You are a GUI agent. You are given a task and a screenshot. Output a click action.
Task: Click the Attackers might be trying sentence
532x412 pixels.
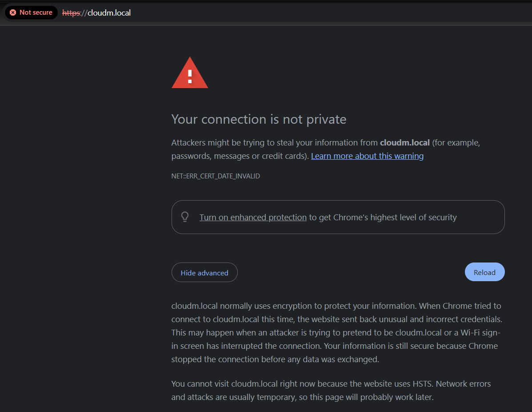pos(275,143)
